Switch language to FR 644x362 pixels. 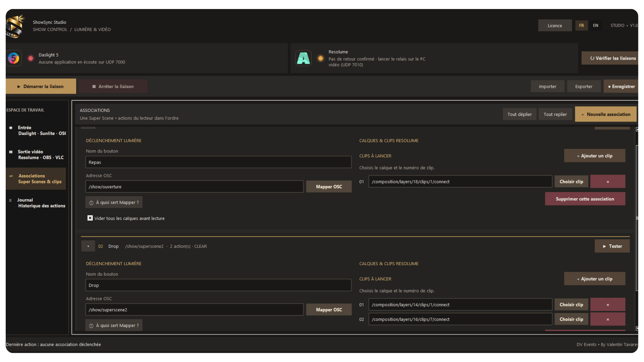[x=581, y=25]
